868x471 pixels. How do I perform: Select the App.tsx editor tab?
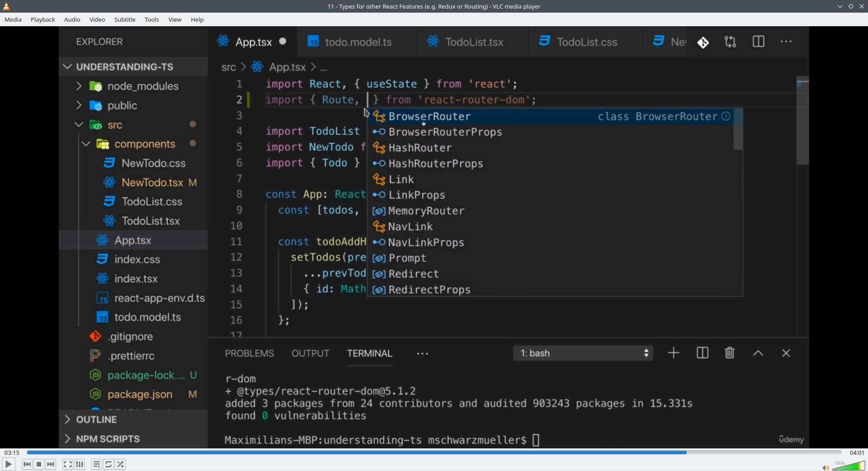point(253,42)
